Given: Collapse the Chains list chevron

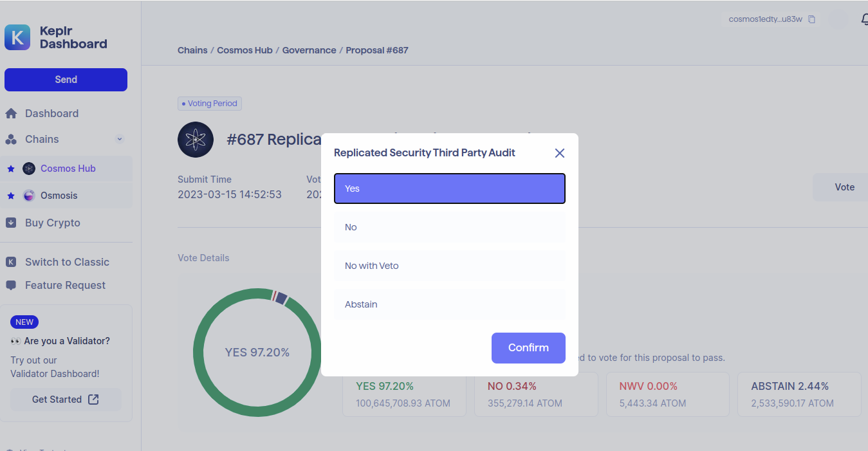Looking at the screenshot, I should click(120, 139).
